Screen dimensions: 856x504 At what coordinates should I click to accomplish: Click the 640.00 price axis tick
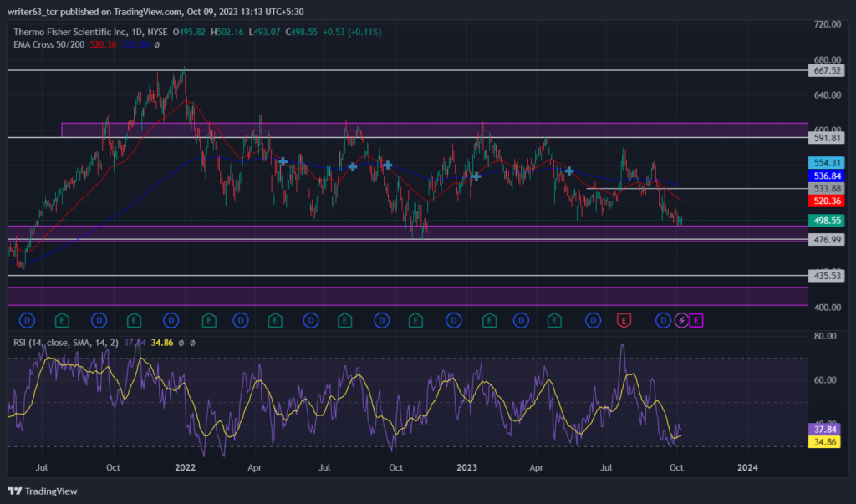[827, 95]
